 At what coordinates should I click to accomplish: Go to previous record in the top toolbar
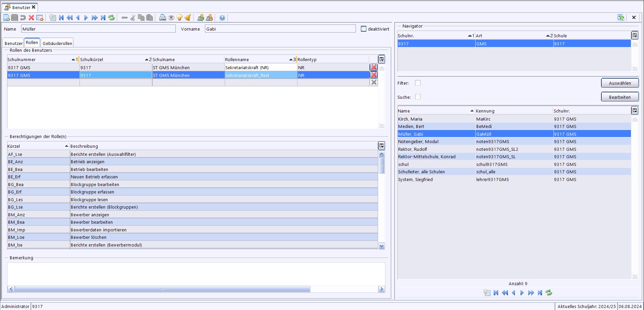78,18
